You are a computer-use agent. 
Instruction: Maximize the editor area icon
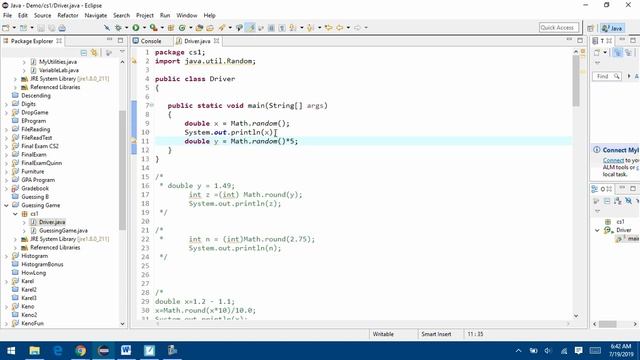click(x=580, y=40)
